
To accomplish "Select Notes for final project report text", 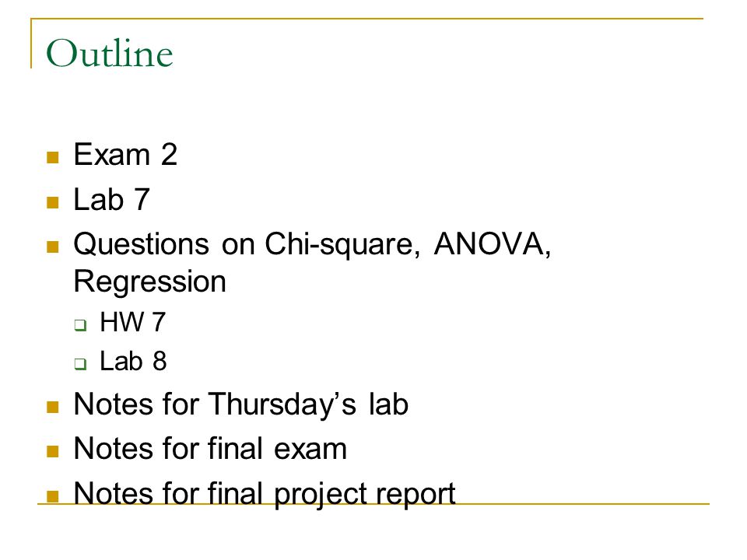I will point(265,495).
